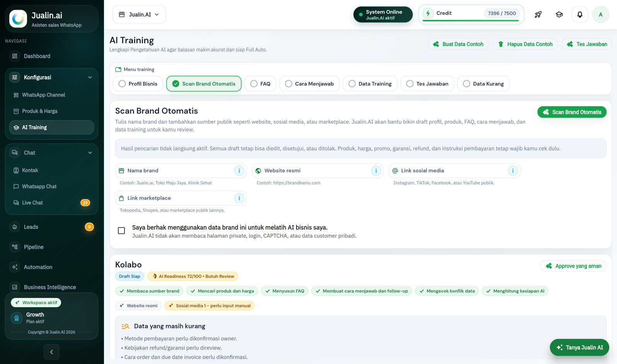Select the Tes Jawaban radio option
The height and width of the screenshot is (364, 617).
(428, 84)
